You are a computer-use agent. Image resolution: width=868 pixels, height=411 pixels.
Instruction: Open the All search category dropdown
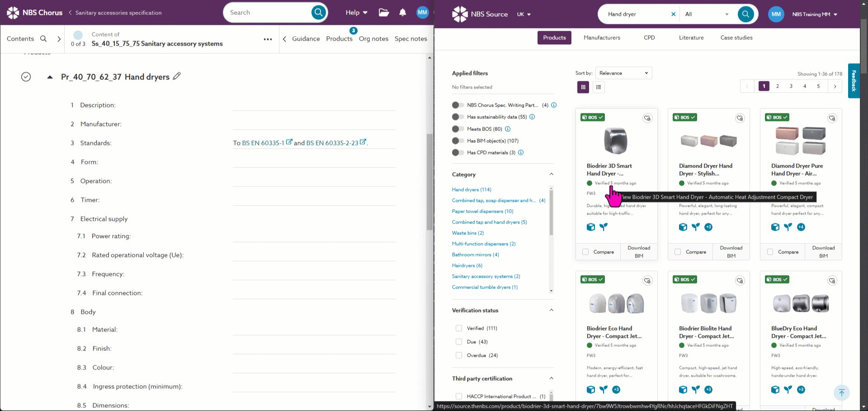[707, 14]
